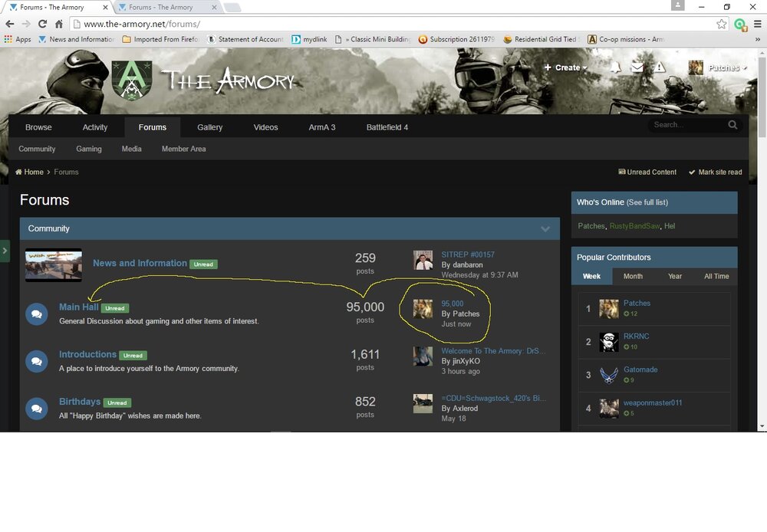Viewport: 767px width, 532px height.
Task: Click the Birthdays forum bubble icon
Action: (36, 408)
